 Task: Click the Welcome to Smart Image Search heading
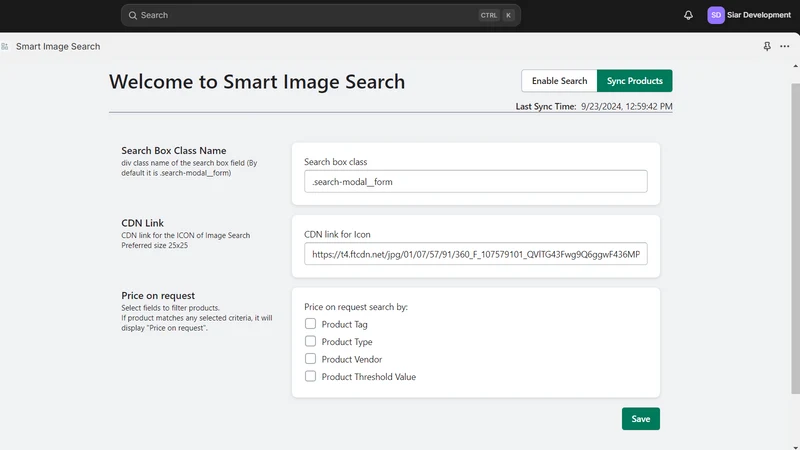[257, 82]
